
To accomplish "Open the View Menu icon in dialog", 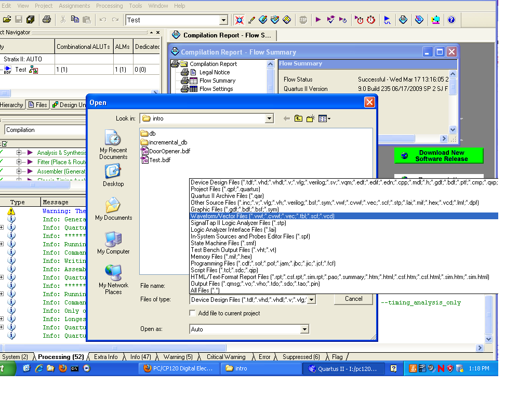I will 324,118.
